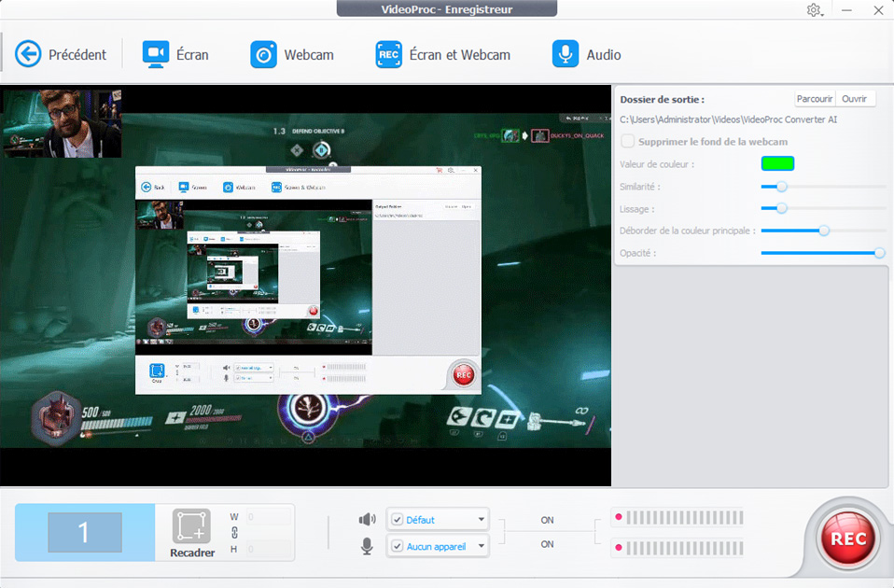Viewport: 894px width, 588px height.
Task: Expand the Aucun appareil microphone dropdown
Action: [x=482, y=546]
